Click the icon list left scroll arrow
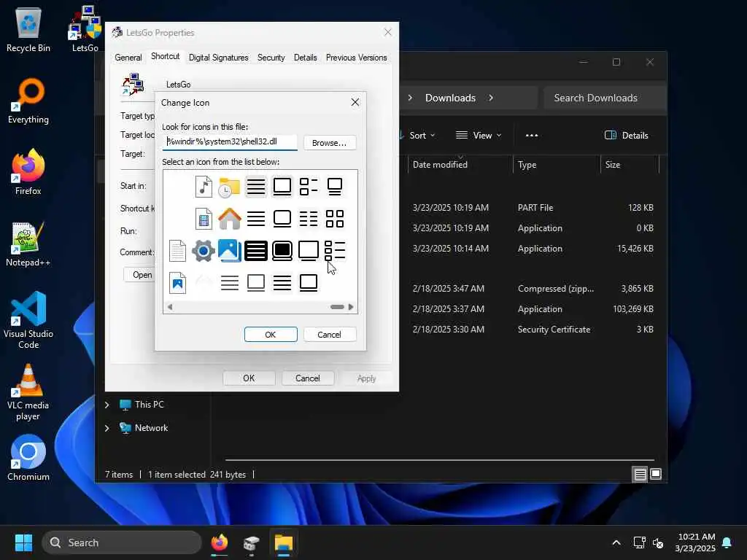The height and width of the screenshot is (560, 747). pos(170,307)
